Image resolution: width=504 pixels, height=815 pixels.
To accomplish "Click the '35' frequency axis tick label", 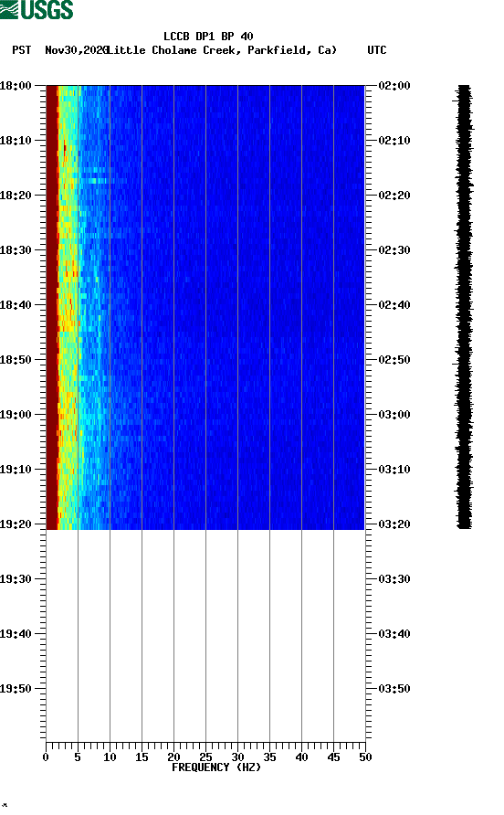I will [x=269, y=757].
